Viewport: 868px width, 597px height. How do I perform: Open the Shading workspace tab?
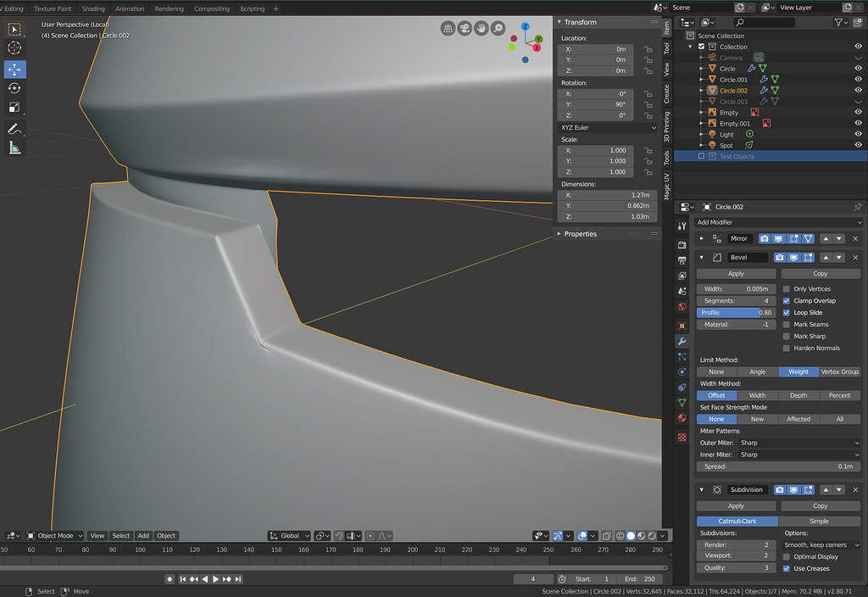(x=93, y=8)
